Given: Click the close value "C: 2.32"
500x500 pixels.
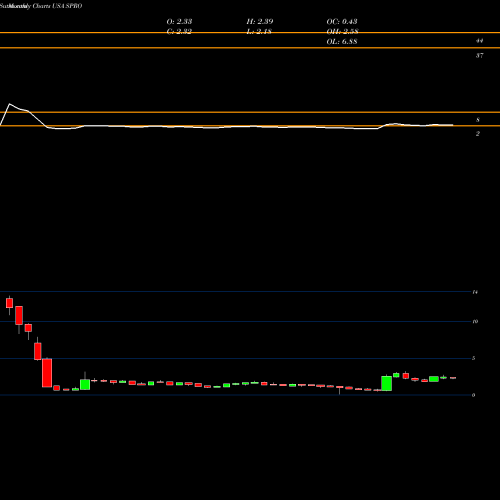Looking at the screenshot, I should pyautogui.click(x=179, y=31).
